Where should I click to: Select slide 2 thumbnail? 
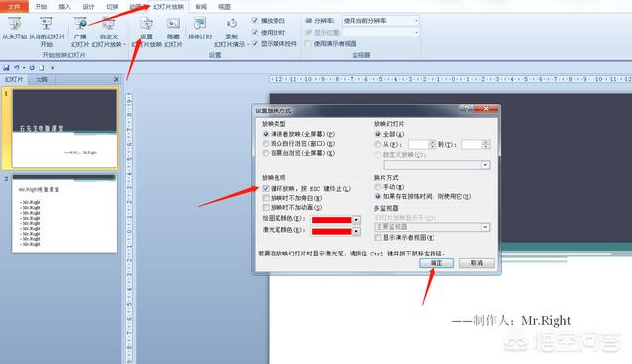[x=64, y=213]
